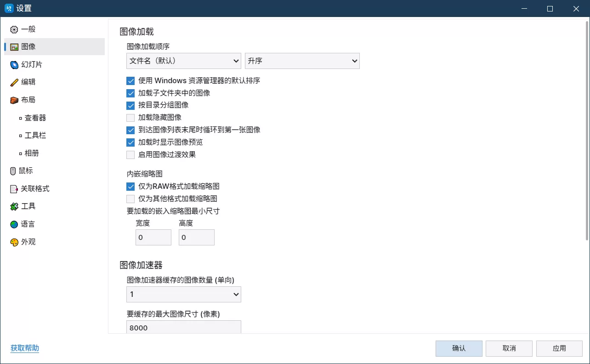The height and width of the screenshot is (364, 590).
Task: Open the image accelerator cache count dropdown
Action: point(183,294)
